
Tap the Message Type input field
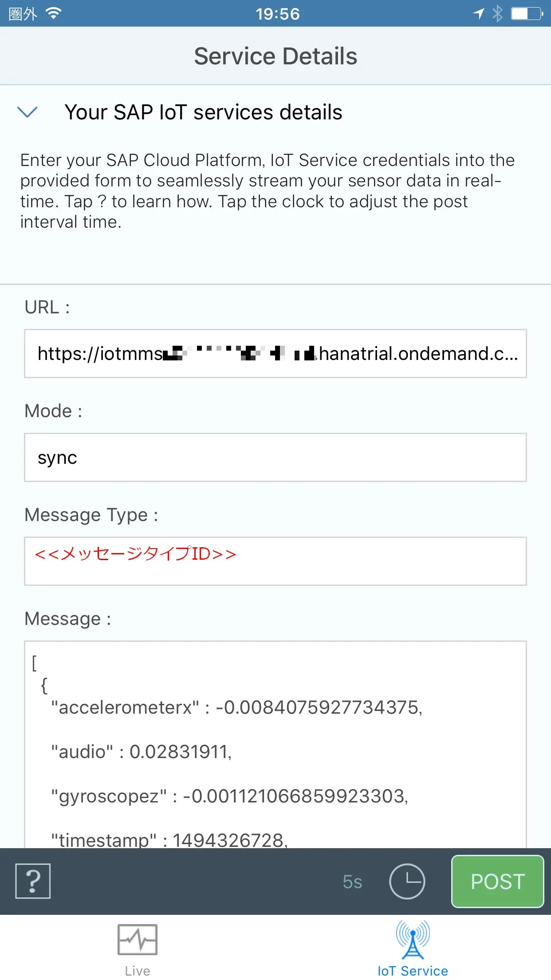tap(275, 561)
